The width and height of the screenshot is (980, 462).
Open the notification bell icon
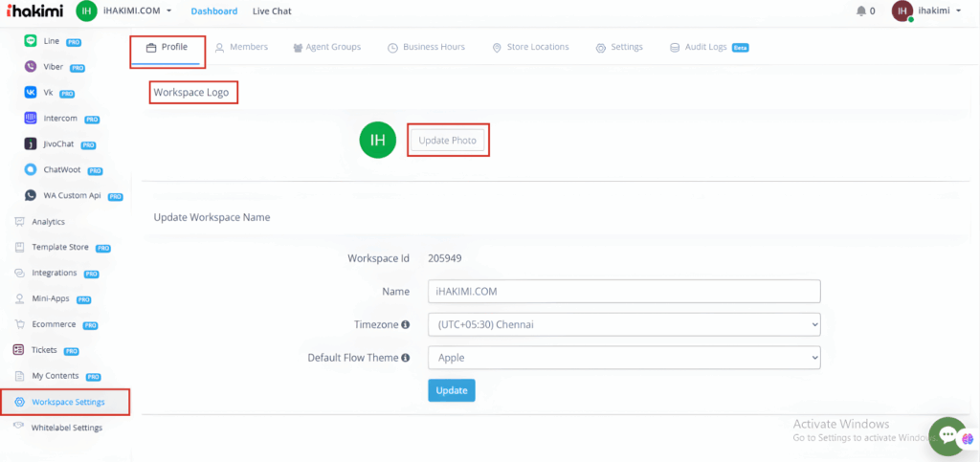tap(860, 11)
